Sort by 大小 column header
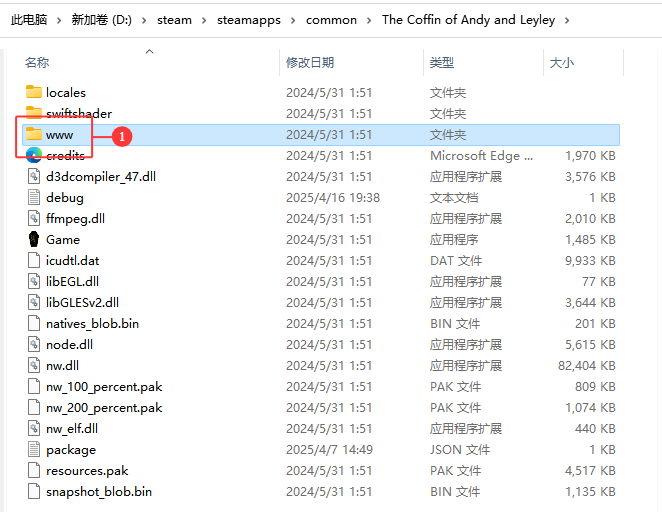The image size is (662, 512). click(x=562, y=62)
